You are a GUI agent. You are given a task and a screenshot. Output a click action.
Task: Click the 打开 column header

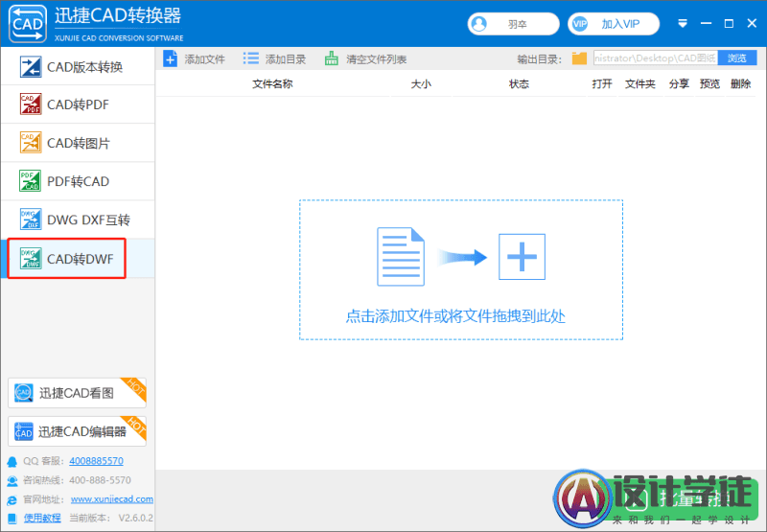coord(602,84)
